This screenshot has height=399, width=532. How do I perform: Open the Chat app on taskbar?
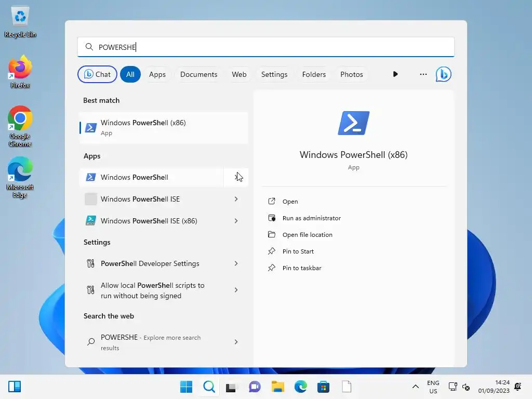pyautogui.click(x=255, y=387)
